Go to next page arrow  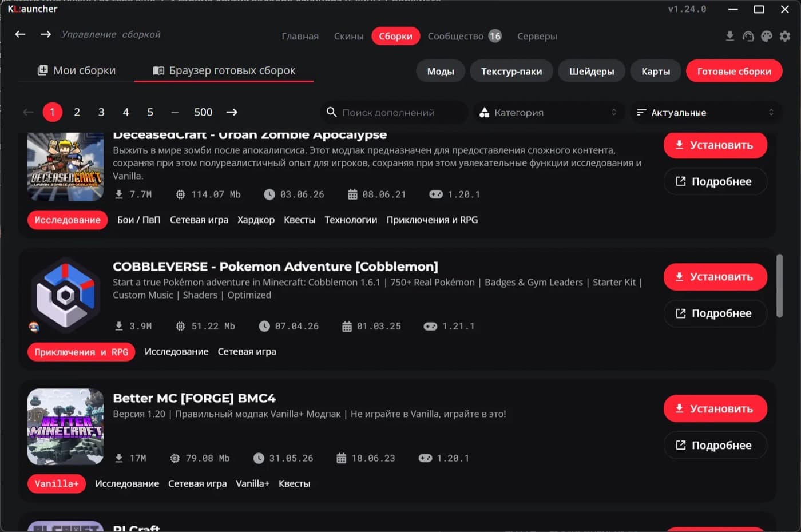[232, 112]
